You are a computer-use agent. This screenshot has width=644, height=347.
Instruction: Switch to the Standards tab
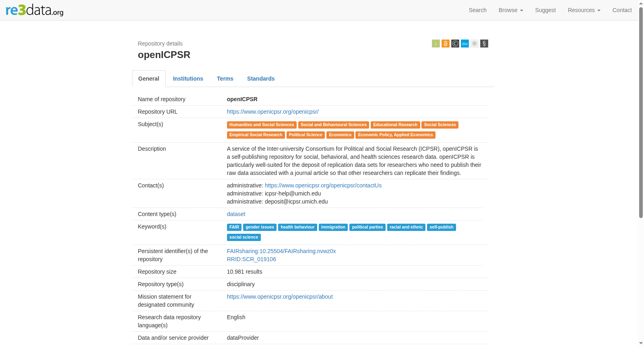pyautogui.click(x=261, y=79)
